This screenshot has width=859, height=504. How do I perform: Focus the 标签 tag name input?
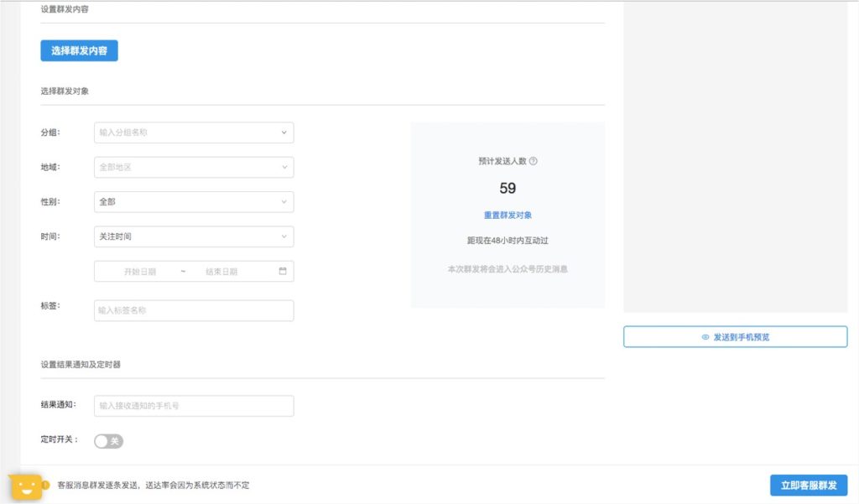point(194,310)
